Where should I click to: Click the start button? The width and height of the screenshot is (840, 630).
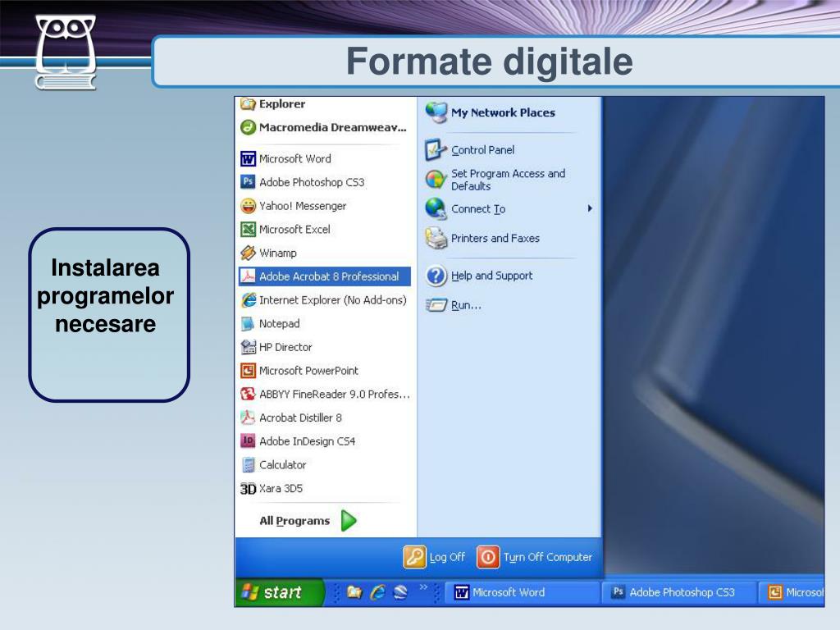pyautogui.click(x=279, y=592)
